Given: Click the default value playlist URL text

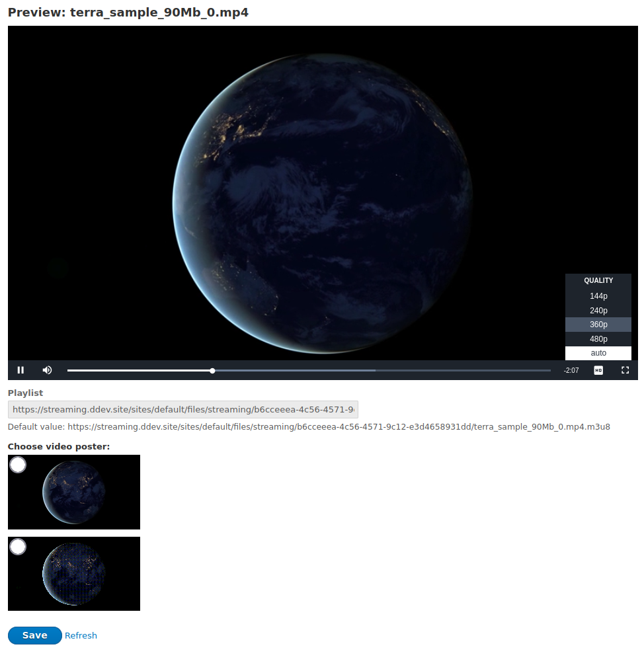Looking at the screenshot, I should pos(311,426).
